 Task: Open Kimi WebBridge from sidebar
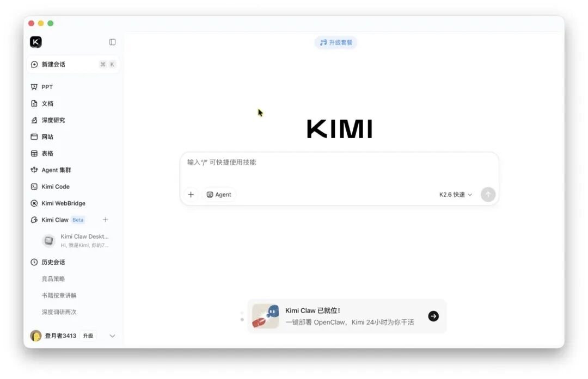coord(73,203)
